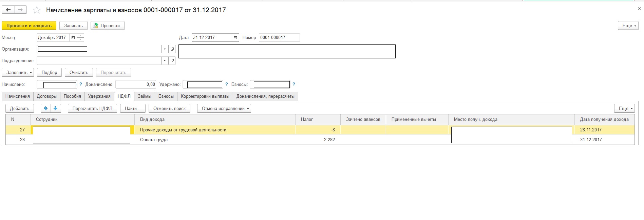Click the back navigation arrow
The width and height of the screenshot is (644, 220).
8,10
